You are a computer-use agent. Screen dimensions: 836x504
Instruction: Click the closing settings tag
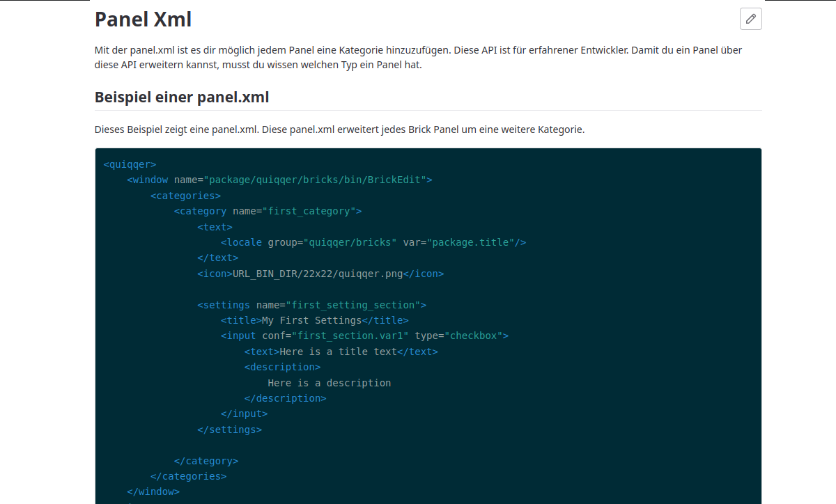pyautogui.click(x=230, y=430)
